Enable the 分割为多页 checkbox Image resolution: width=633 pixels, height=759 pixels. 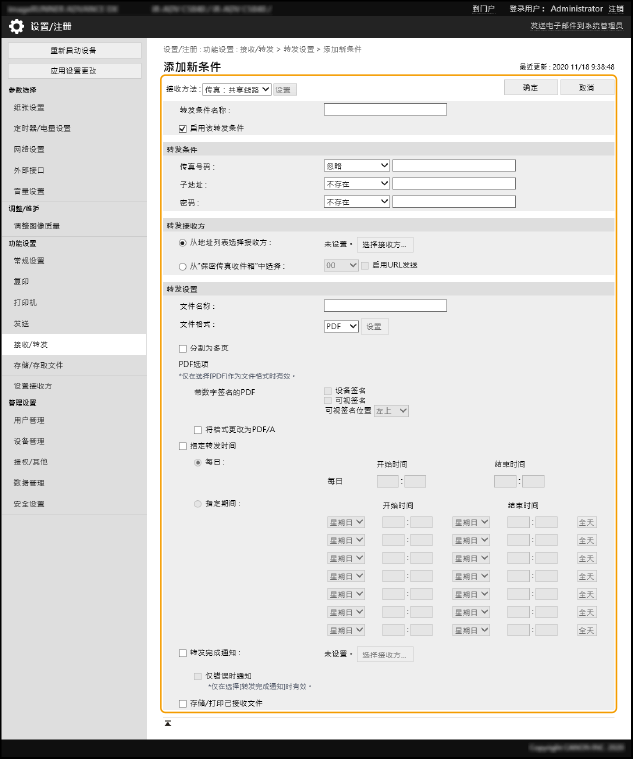[x=183, y=348]
